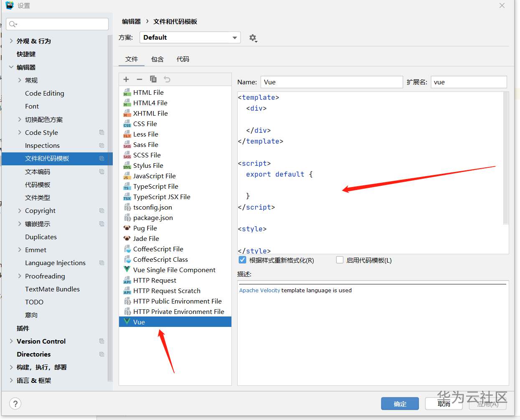520x420 pixels.
Task: Click the project-level icon beside Version Control
Action: tap(101, 341)
